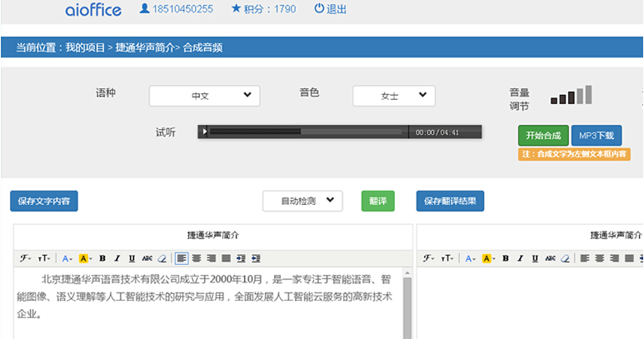Click the left editor title 捷通华声简介

tap(212, 235)
